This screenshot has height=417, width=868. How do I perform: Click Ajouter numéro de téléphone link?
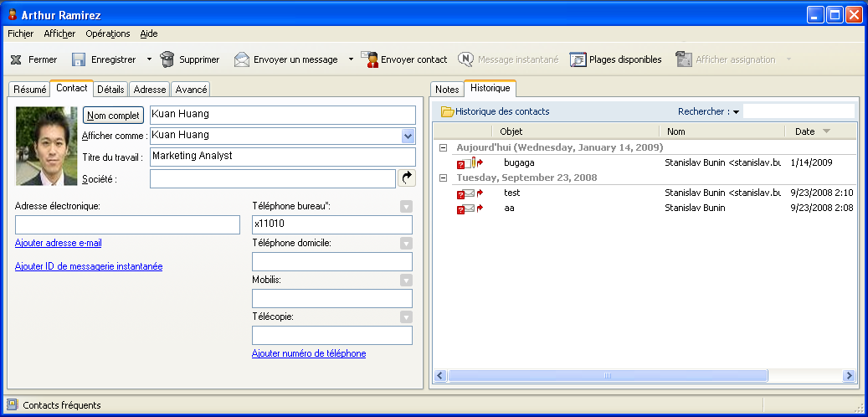pos(309,353)
